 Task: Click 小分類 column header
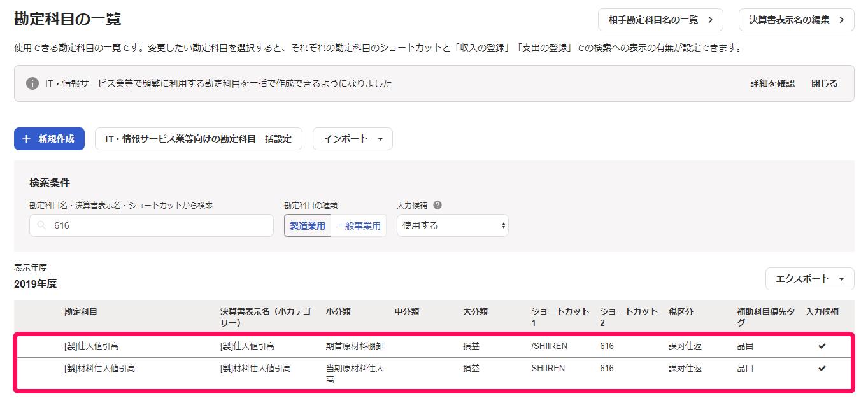click(338, 311)
